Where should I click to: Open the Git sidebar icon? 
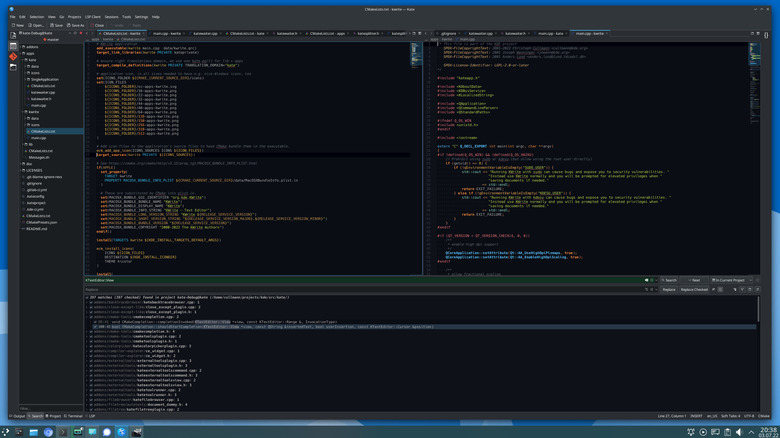(13, 57)
